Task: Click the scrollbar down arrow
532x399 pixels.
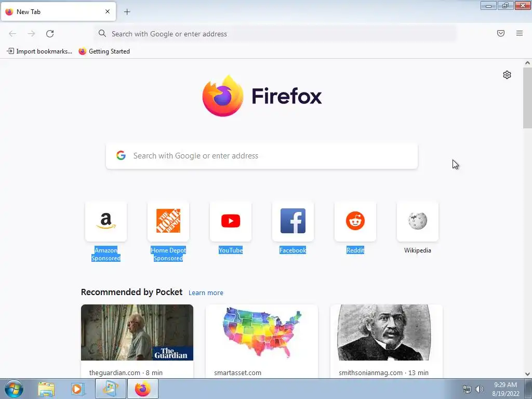Action: [x=527, y=374]
